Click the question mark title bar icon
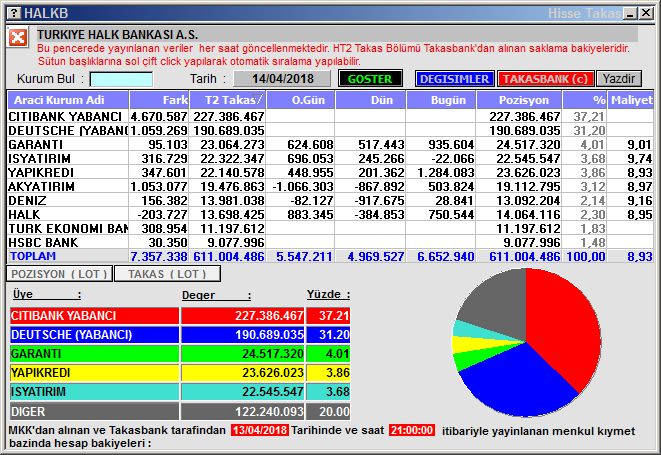 [x=14, y=13]
